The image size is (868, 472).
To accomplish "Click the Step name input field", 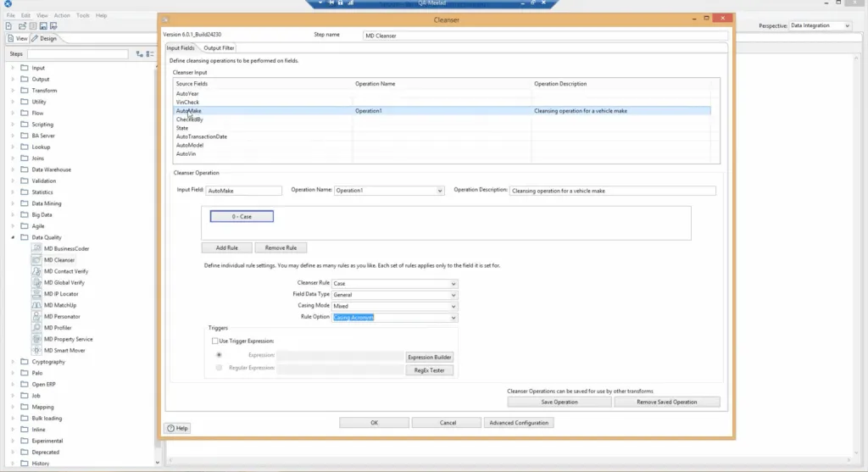I will (545, 36).
